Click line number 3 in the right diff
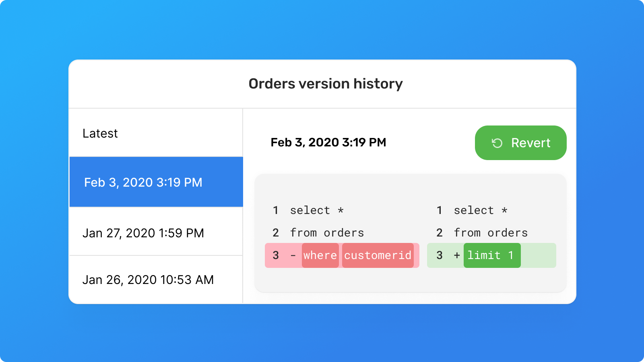The height and width of the screenshot is (362, 644). click(x=440, y=255)
